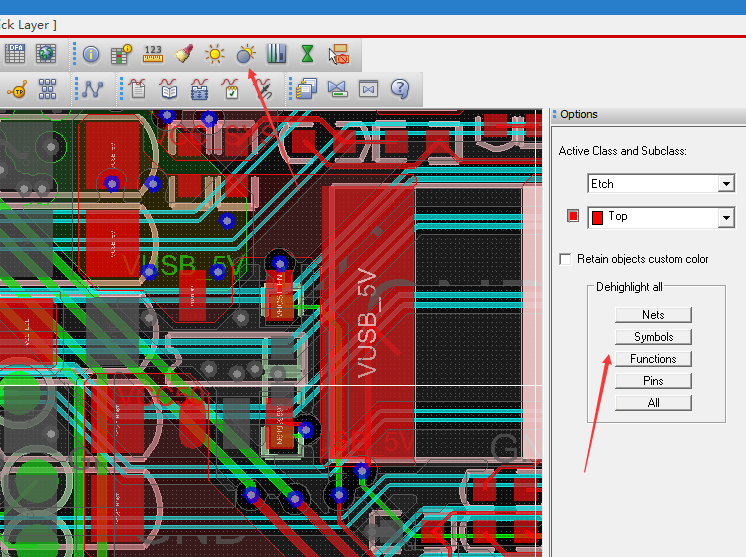Expand the Top subclass dropdown
Viewport: 746px width, 557px height.
tap(726, 217)
